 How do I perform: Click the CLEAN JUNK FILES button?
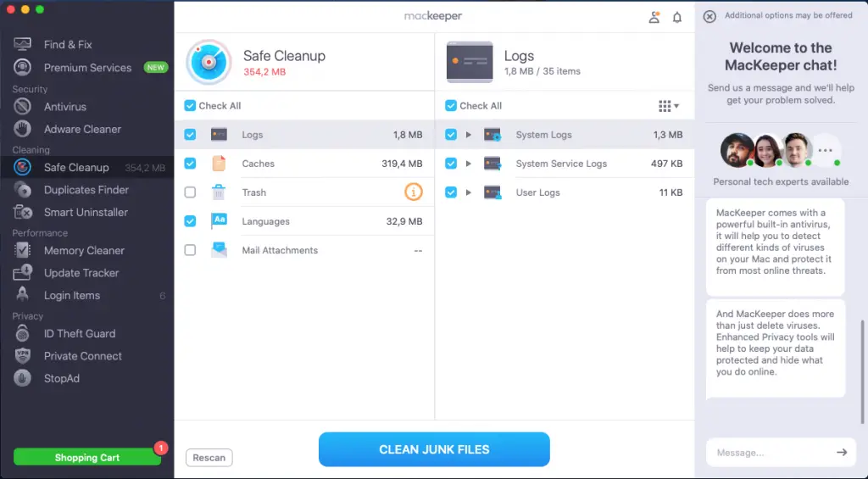[434, 449]
